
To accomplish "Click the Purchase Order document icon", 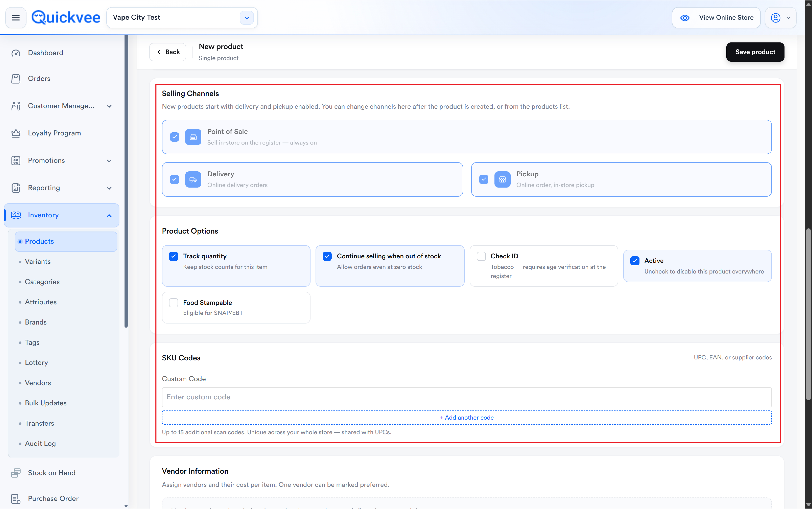I will (x=16, y=499).
